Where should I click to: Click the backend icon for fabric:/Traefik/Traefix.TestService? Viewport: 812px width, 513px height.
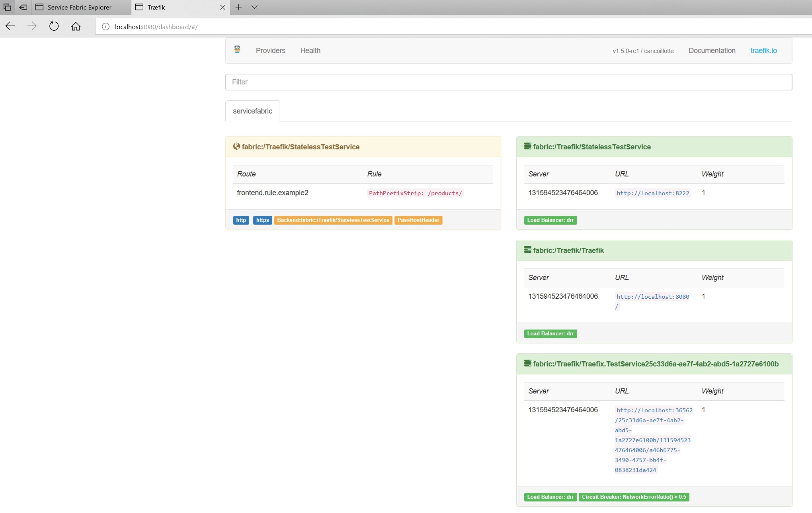coord(527,364)
